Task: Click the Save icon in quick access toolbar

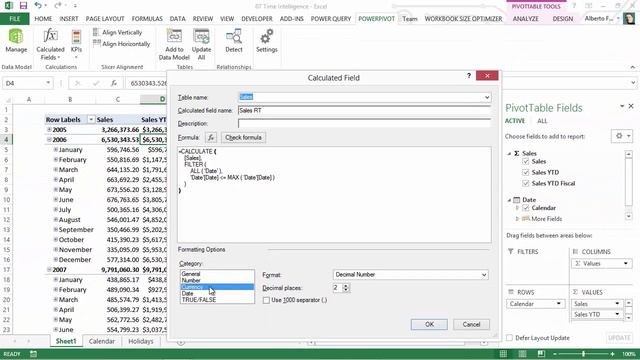Action: (x=23, y=6)
